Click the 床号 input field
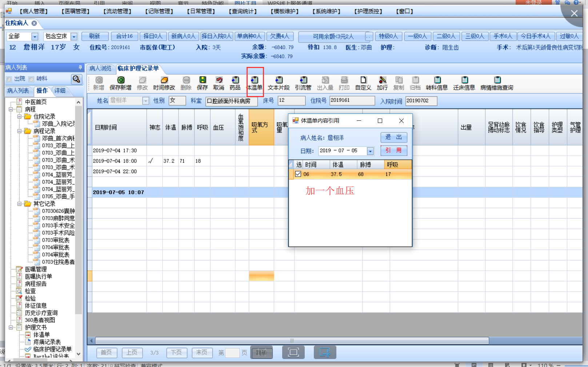This screenshot has width=588, height=367. coord(291,100)
